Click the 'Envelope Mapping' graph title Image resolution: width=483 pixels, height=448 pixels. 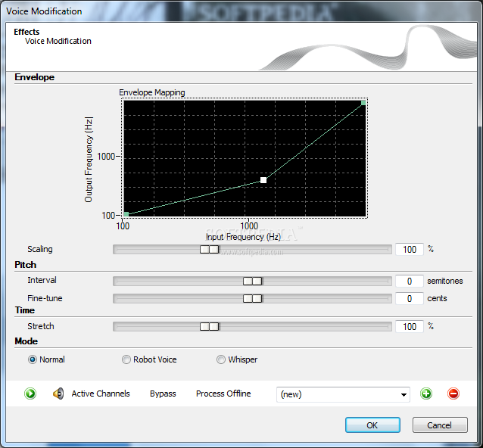pos(152,92)
